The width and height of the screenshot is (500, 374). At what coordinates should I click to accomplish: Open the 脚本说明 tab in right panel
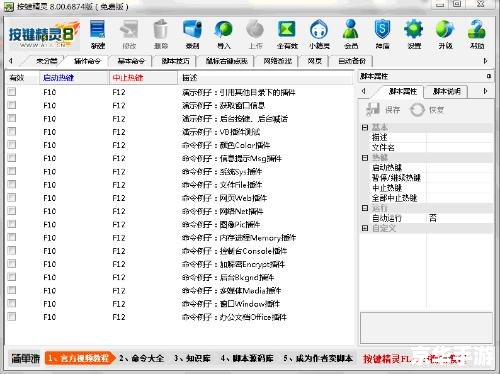447,91
